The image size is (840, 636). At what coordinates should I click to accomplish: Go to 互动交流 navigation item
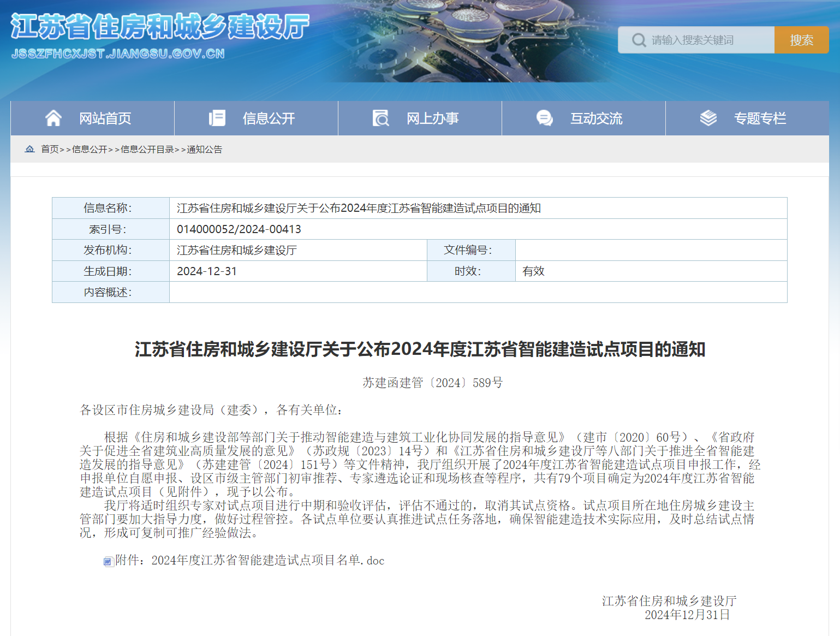coord(596,118)
